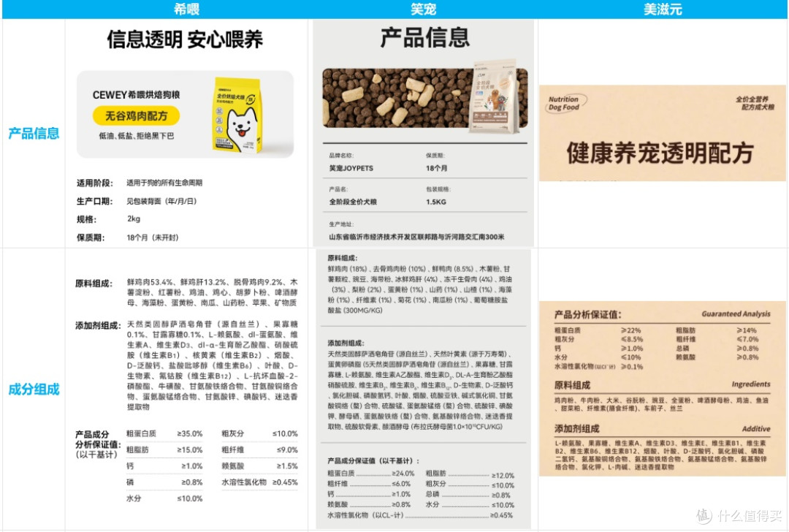Select the "≥22%" protein value
789x532 pixels.
pyautogui.click(x=631, y=331)
